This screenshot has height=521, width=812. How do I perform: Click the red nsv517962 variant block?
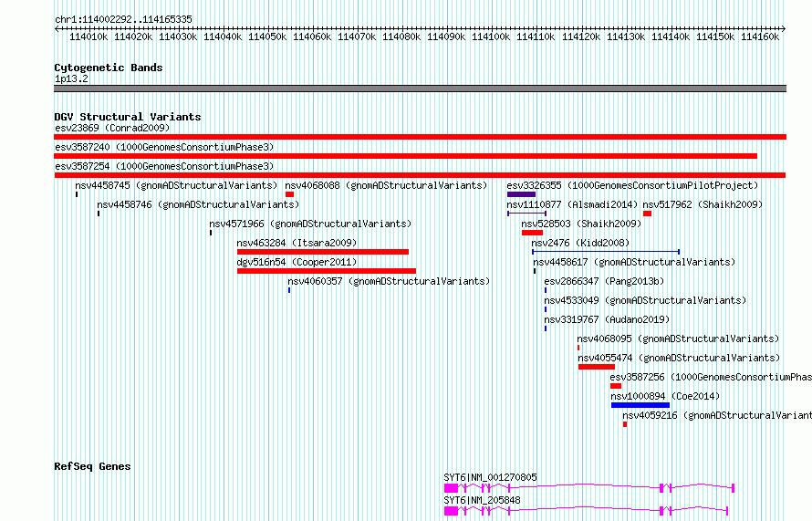647,214
